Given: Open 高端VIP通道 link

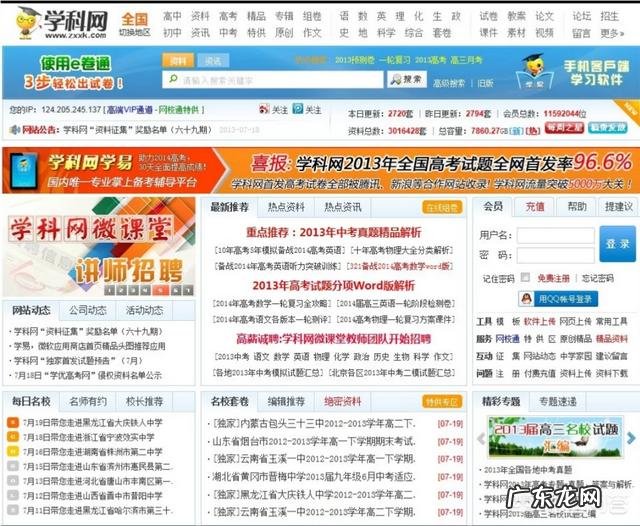Looking at the screenshot, I should 129,109.
